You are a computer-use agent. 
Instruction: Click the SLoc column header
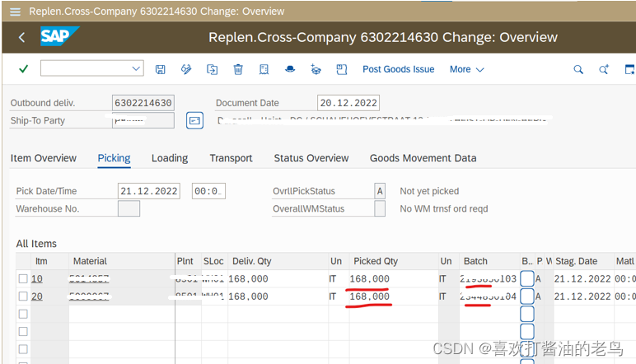coord(213,261)
